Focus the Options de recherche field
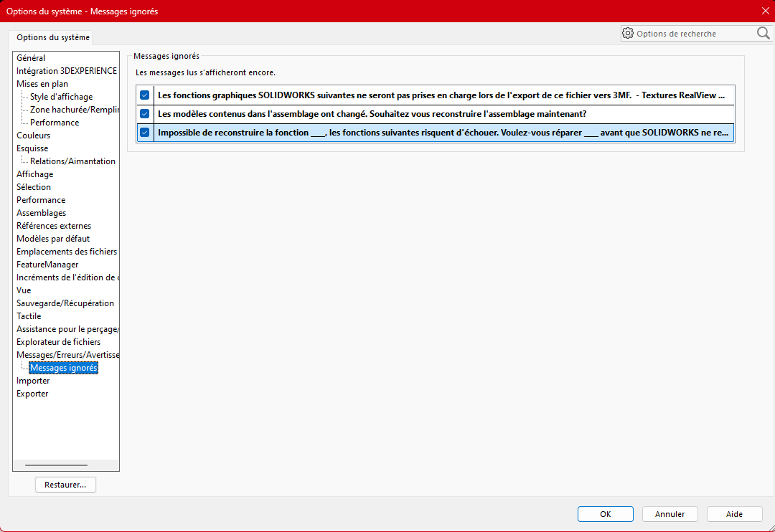 coord(695,34)
